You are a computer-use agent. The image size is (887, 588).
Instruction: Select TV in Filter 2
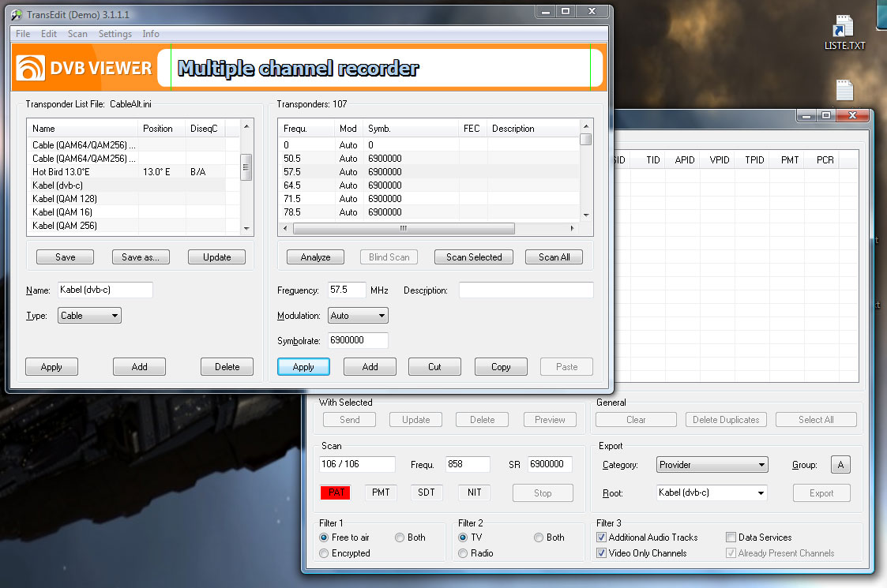click(470, 537)
